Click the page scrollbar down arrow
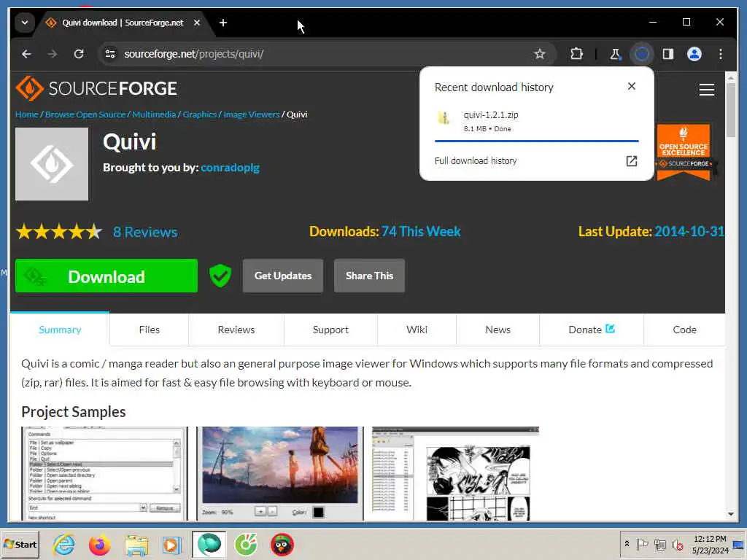 tap(731, 514)
